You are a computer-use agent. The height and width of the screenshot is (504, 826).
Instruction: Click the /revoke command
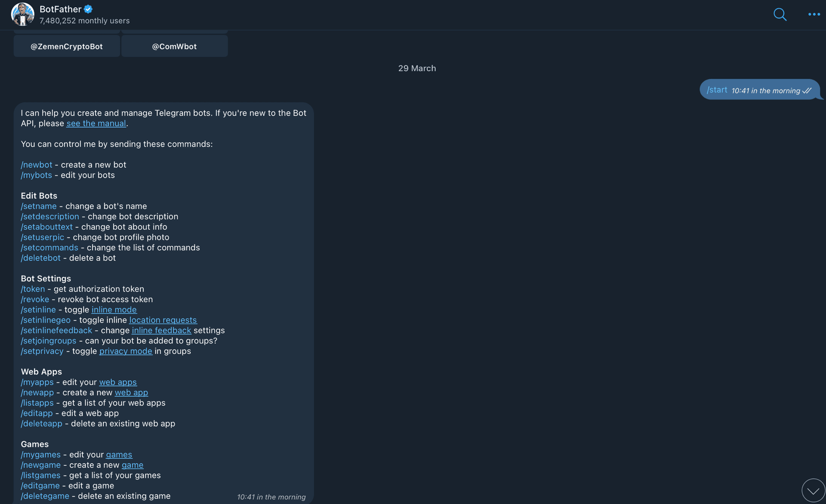tap(35, 299)
